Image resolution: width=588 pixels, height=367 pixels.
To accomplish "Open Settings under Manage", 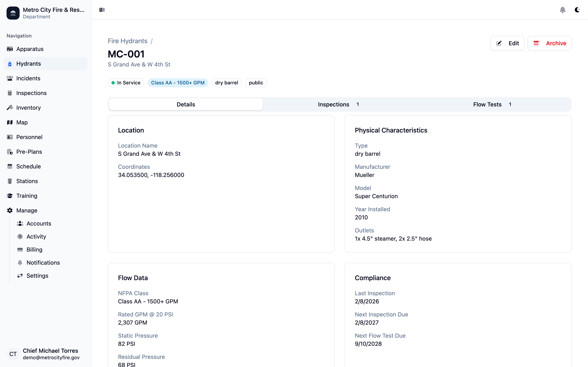I will pyautogui.click(x=37, y=276).
